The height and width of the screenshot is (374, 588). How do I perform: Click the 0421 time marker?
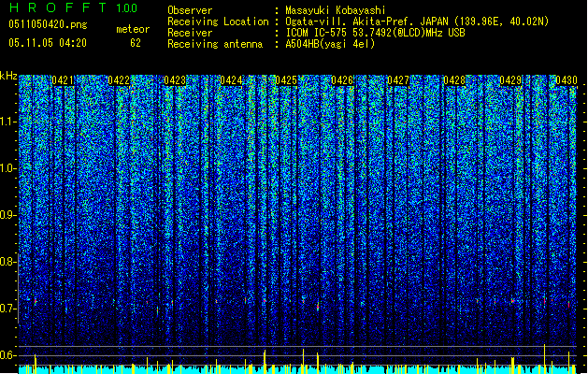click(63, 80)
